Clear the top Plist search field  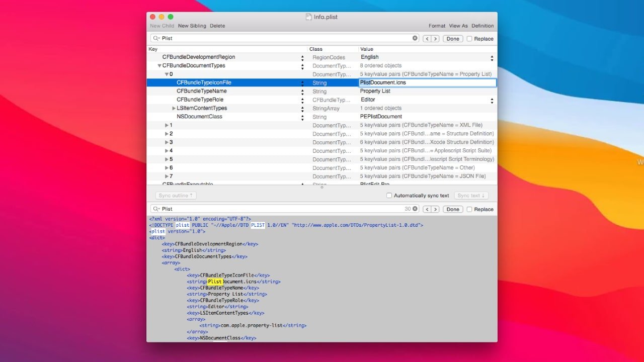415,38
